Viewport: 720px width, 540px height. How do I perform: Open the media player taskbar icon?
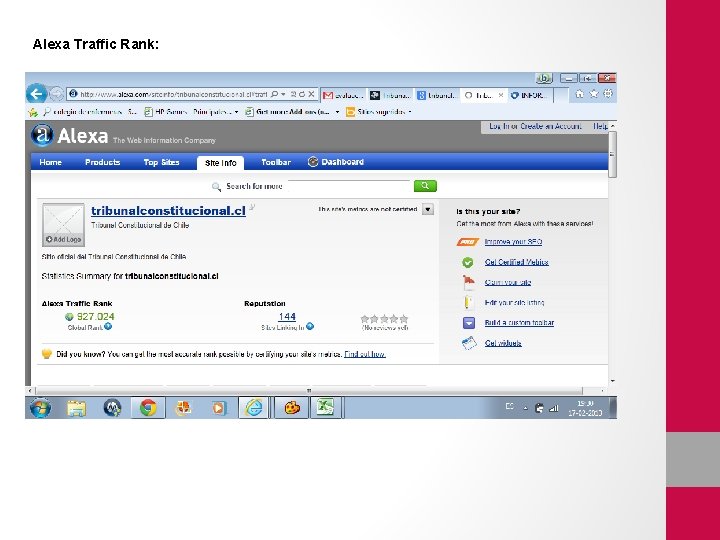219,408
